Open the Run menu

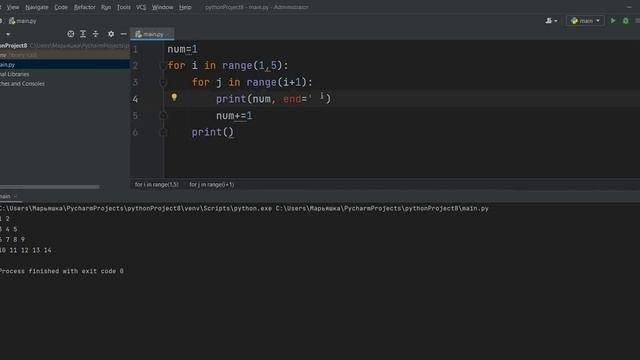pos(106,7)
